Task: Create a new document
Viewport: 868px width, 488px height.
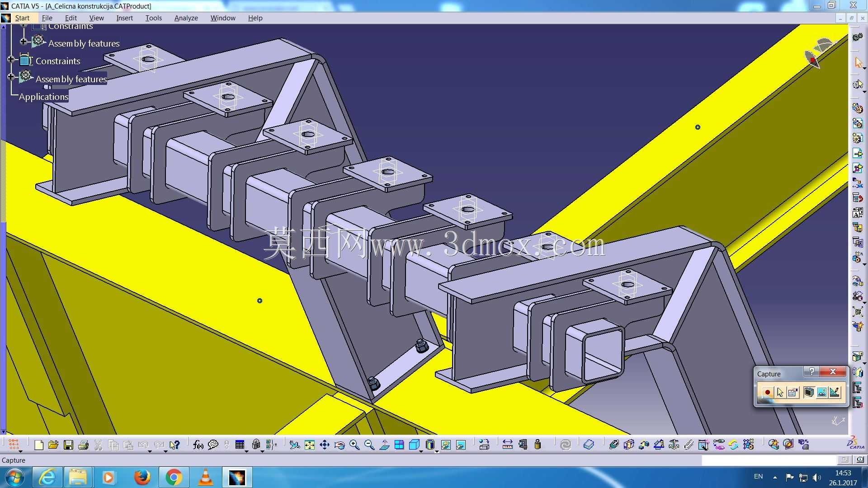Action: 39,445
